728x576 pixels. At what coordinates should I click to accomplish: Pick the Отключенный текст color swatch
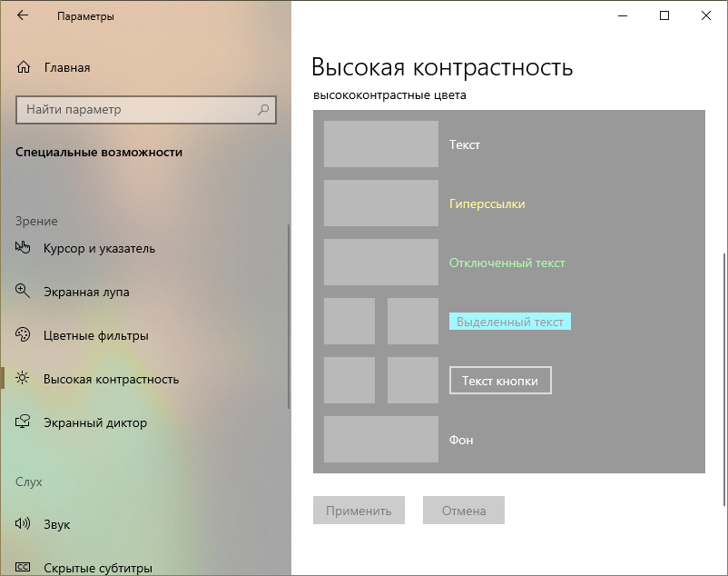click(x=380, y=263)
